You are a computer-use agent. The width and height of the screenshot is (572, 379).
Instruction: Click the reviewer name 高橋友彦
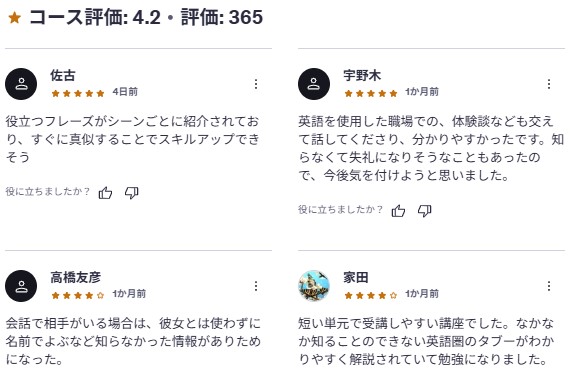click(x=76, y=277)
